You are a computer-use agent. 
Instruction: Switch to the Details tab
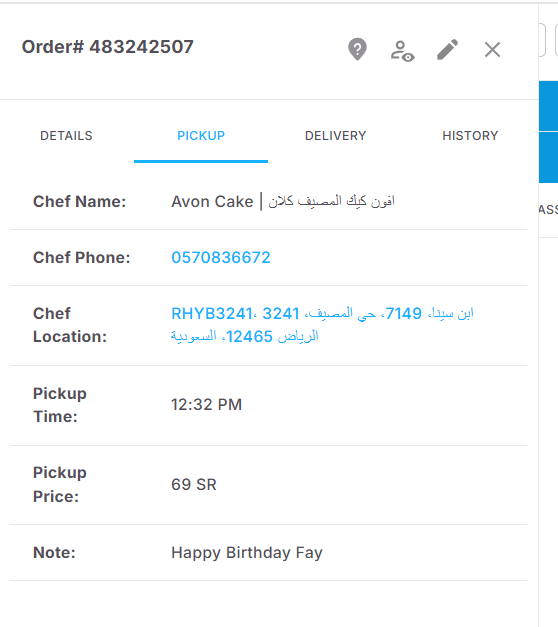pyautogui.click(x=66, y=136)
